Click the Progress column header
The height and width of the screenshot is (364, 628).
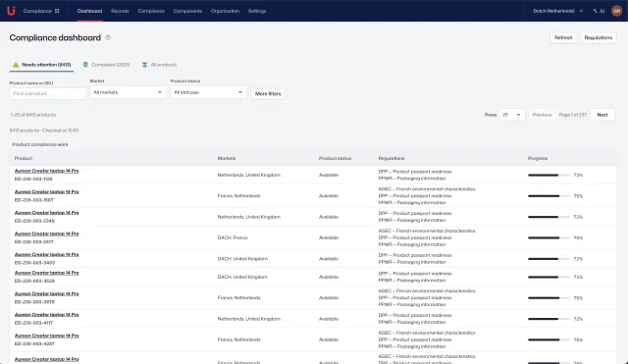coord(538,159)
